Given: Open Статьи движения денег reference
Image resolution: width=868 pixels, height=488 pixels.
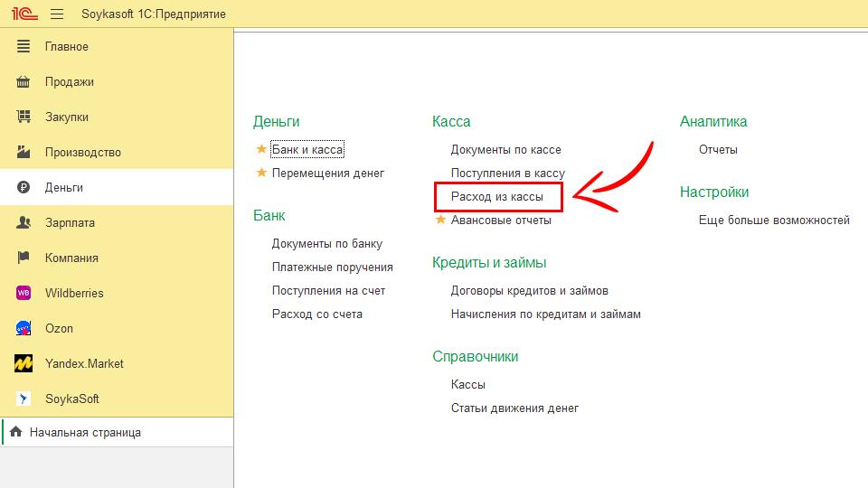Looking at the screenshot, I should [514, 408].
